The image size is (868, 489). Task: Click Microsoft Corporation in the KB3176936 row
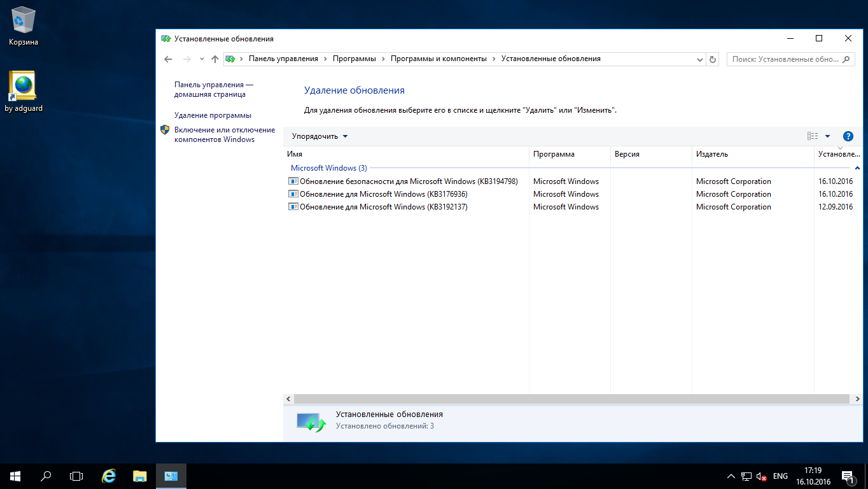tap(733, 194)
